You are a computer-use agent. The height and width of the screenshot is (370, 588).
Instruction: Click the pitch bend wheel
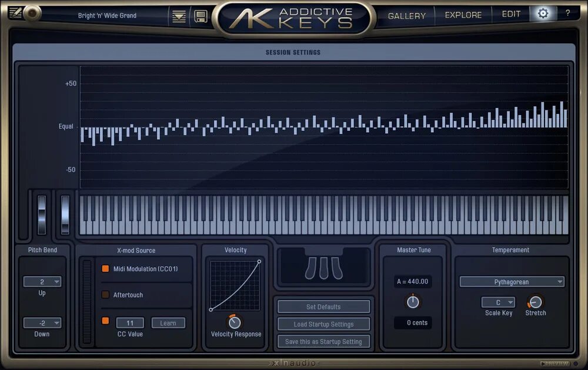[42, 214]
